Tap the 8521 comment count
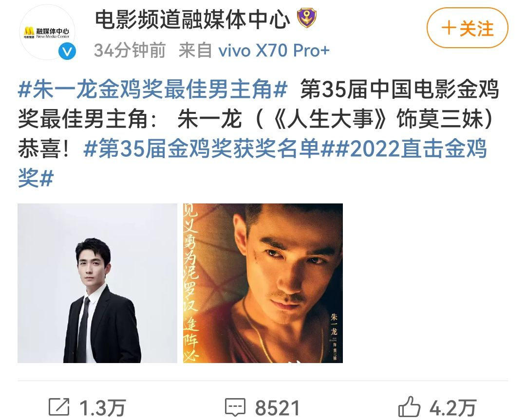This screenshot has height=420, width=526. [x=278, y=408]
